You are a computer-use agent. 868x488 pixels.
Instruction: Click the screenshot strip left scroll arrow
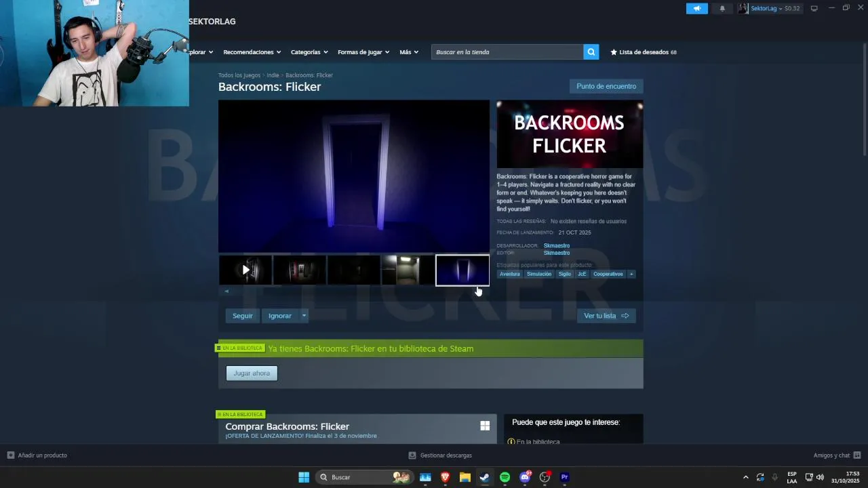pos(226,291)
